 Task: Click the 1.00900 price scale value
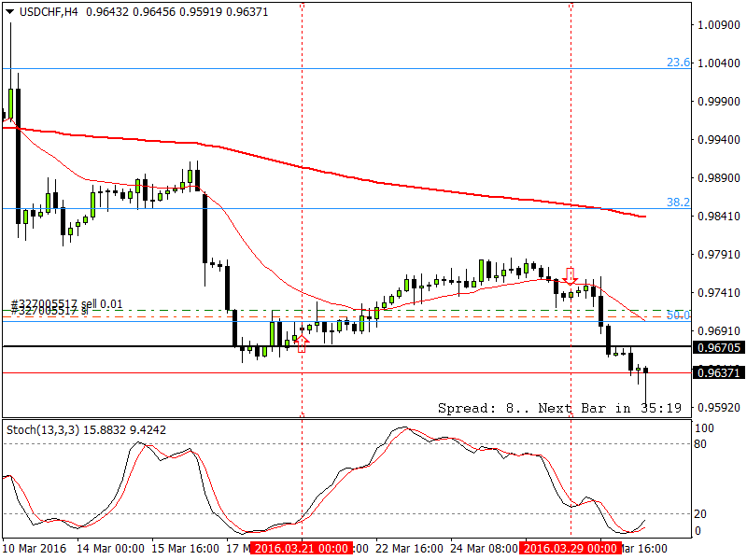click(x=718, y=25)
